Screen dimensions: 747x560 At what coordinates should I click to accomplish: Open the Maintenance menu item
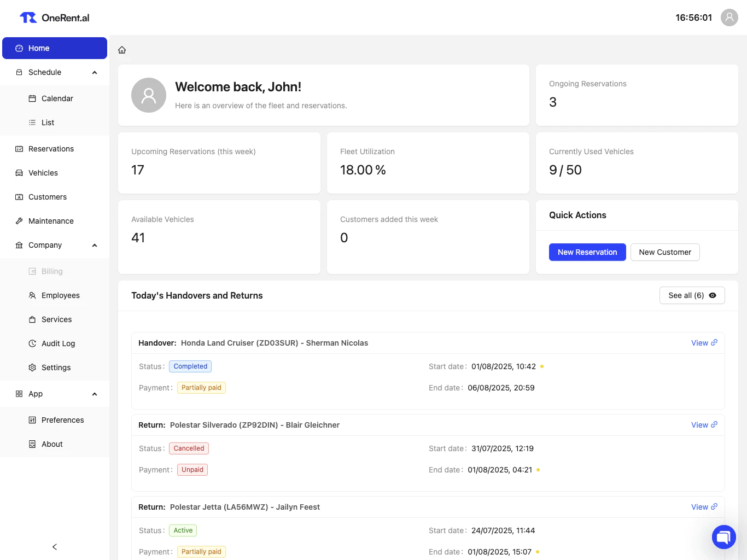(x=55, y=221)
